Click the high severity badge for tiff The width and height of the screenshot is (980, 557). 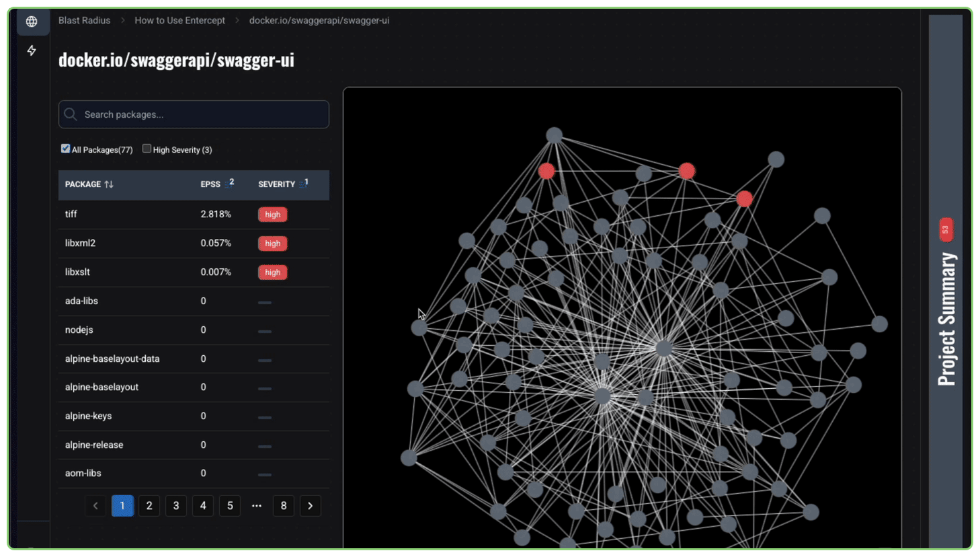click(x=272, y=215)
